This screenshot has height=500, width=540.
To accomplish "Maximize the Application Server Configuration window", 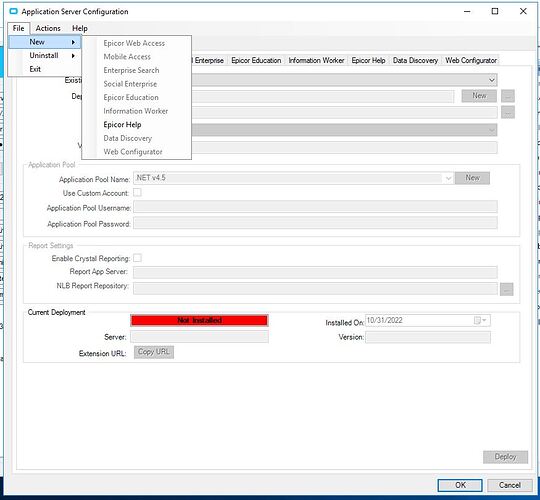I will tap(495, 11).
